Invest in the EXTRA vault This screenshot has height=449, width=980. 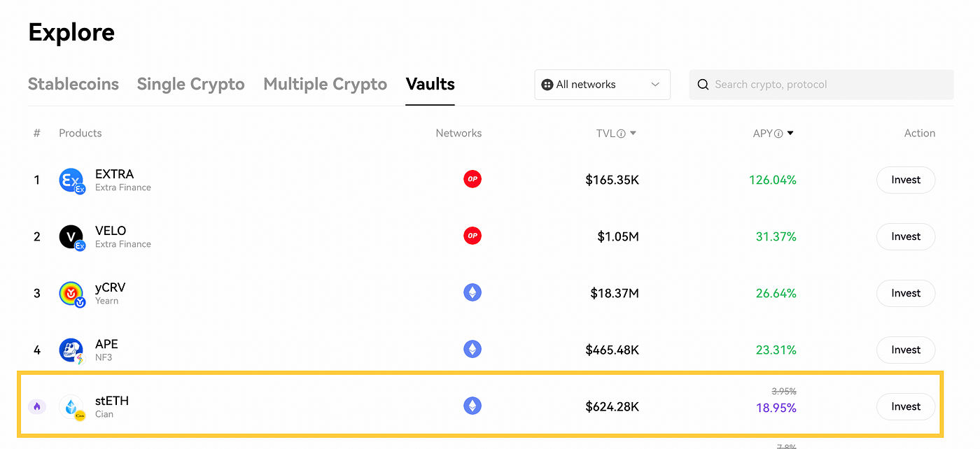pos(906,180)
